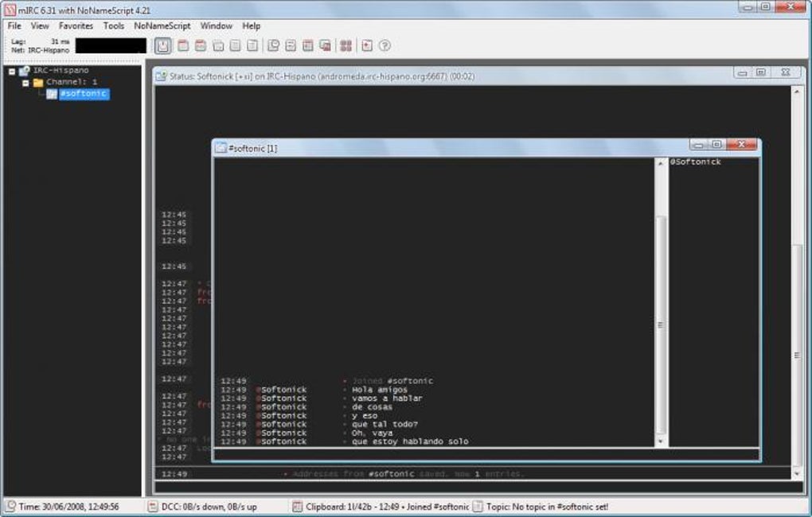The height and width of the screenshot is (517, 812).
Task: Click the clock icon beside Time in the status bar
Action: 10,506
